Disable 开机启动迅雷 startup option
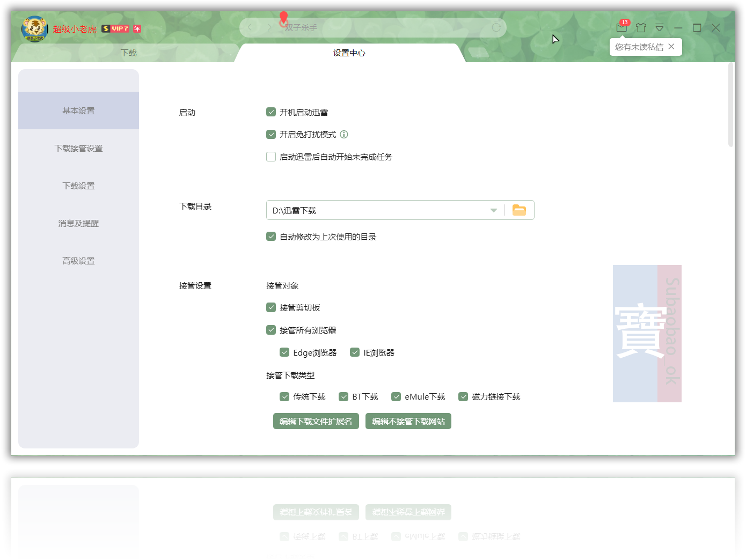Image resolution: width=746 pixels, height=560 pixels. 271,112
